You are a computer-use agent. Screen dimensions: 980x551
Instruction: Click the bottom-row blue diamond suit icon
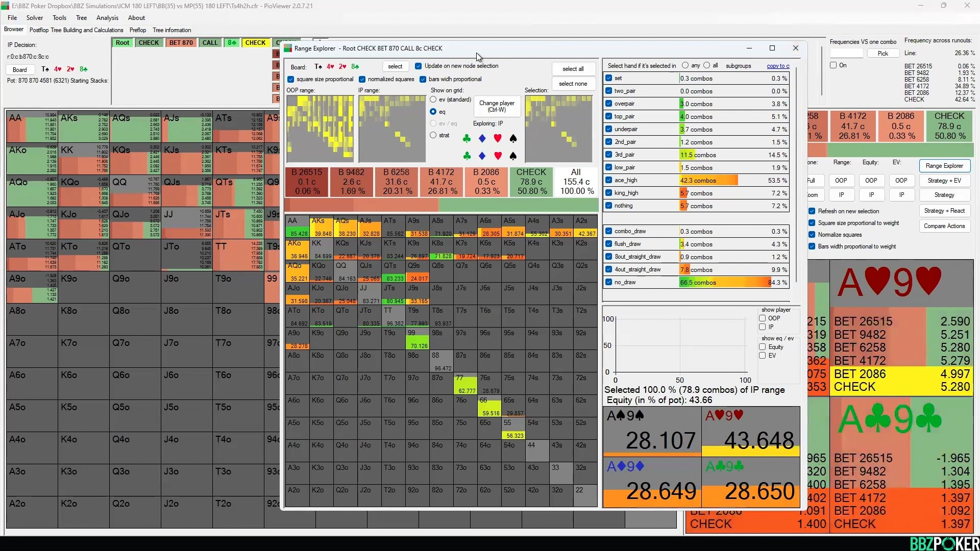(x=482, y=156)
